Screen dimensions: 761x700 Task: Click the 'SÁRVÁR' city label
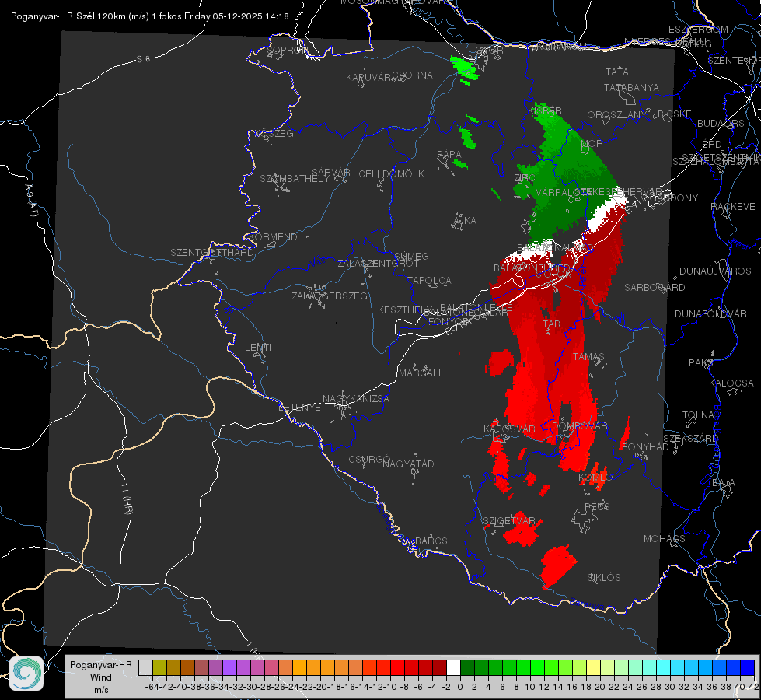(x=331, y=173)
